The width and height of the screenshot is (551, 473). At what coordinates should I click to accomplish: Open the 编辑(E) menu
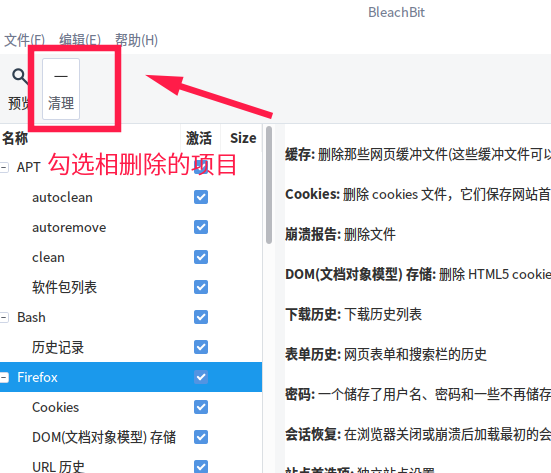pos(80,40)
